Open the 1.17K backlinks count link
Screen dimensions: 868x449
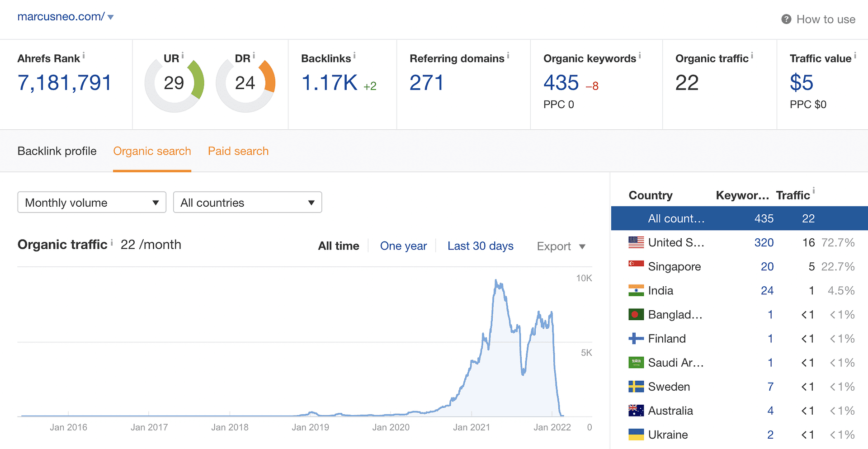329,83
